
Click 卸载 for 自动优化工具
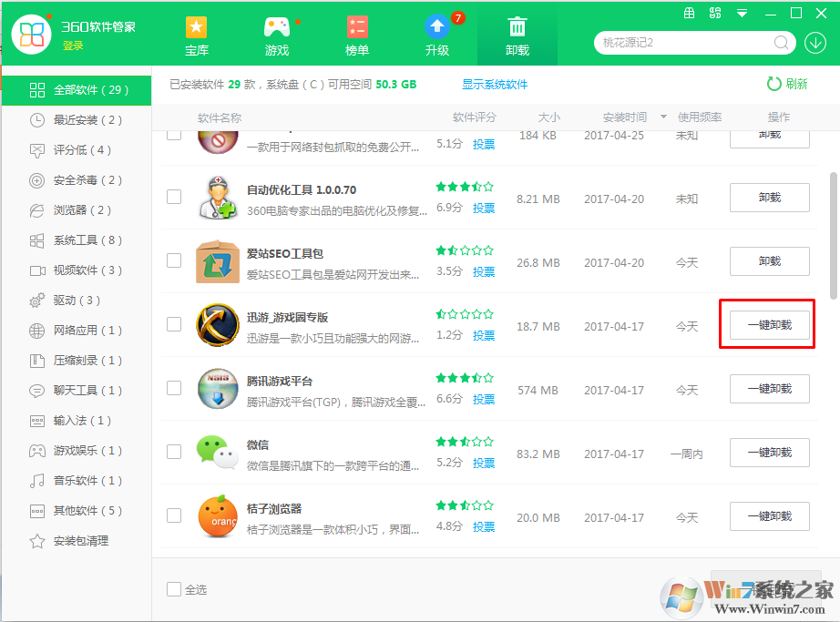pyautogui.click(x=769, y=198)
